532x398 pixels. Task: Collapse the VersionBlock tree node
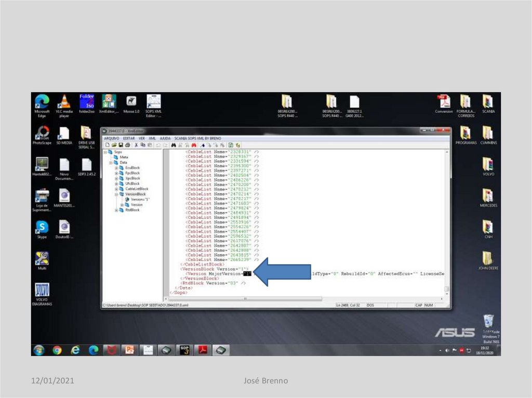tap(116, 194)
